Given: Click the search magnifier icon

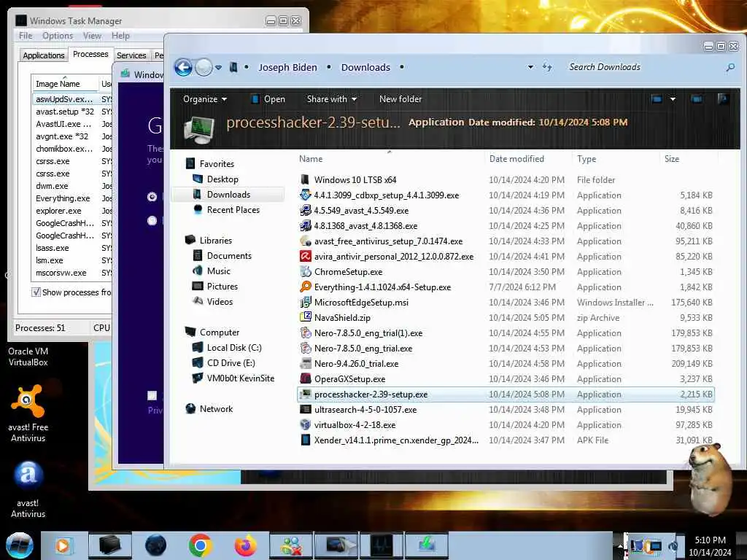Looking at the screenshot, I should [x=729, y=68].
